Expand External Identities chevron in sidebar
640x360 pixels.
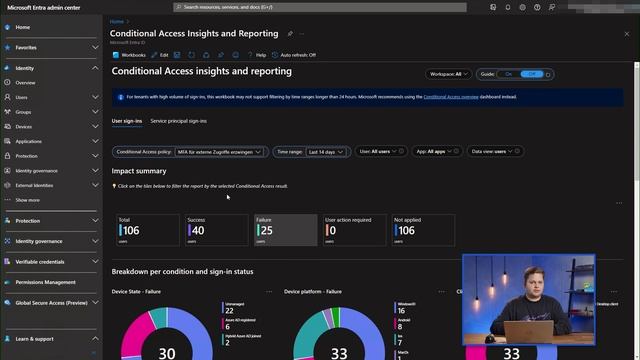tap(95, 185)
